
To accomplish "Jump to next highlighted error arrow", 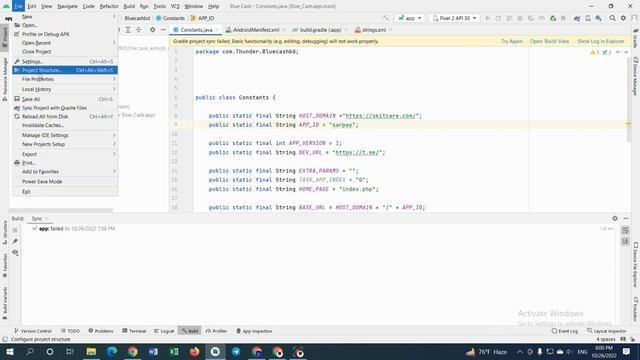I will click(x=626, y=52).
